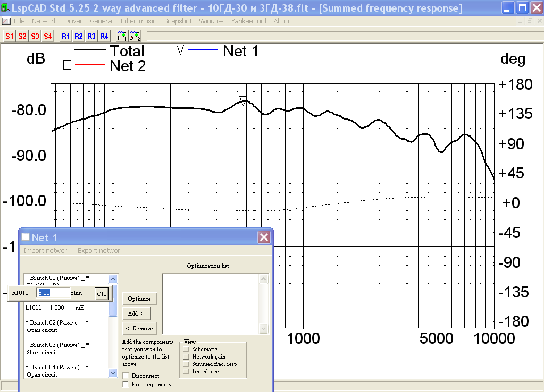Viewport: 544px width, 392px height.
Task: Click up arrow of optimization list scrollbar
Action: pyautogui.click(x=264, y=279)
